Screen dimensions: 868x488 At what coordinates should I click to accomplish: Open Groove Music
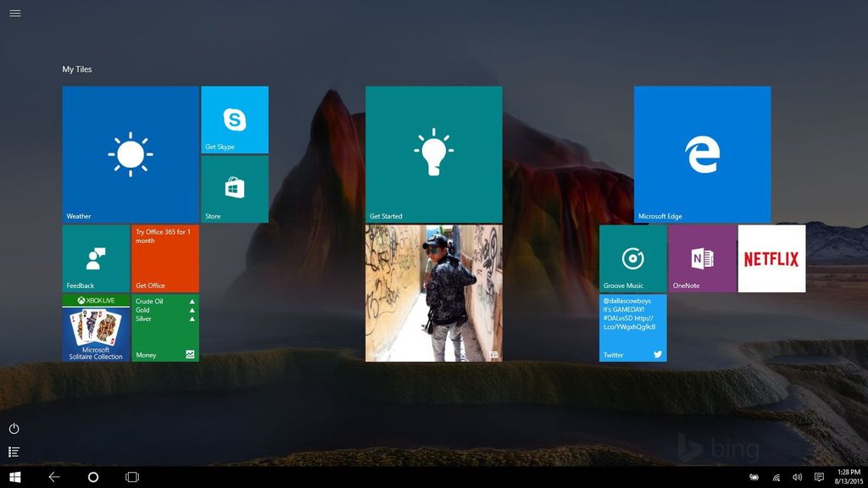[x=632, y=257]
